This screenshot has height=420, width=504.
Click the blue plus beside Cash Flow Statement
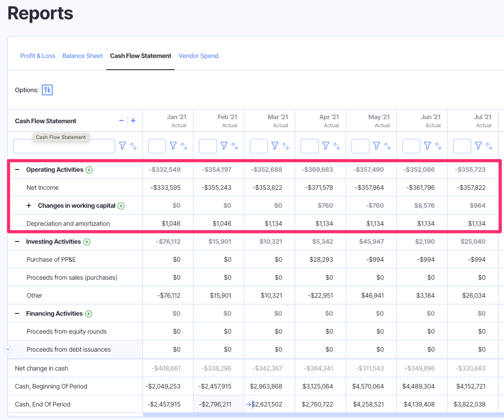(133, 121)
